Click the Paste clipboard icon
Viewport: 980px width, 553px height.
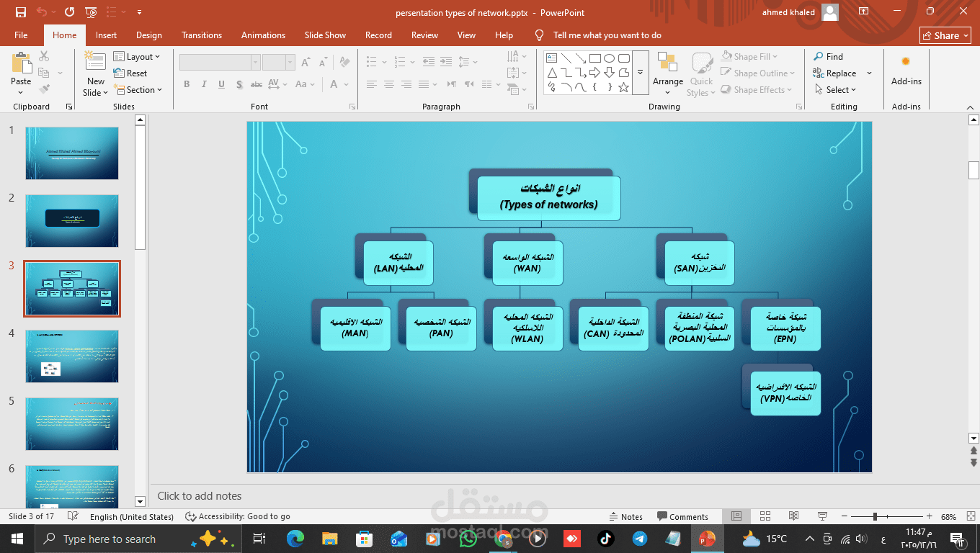click(22, 63)
